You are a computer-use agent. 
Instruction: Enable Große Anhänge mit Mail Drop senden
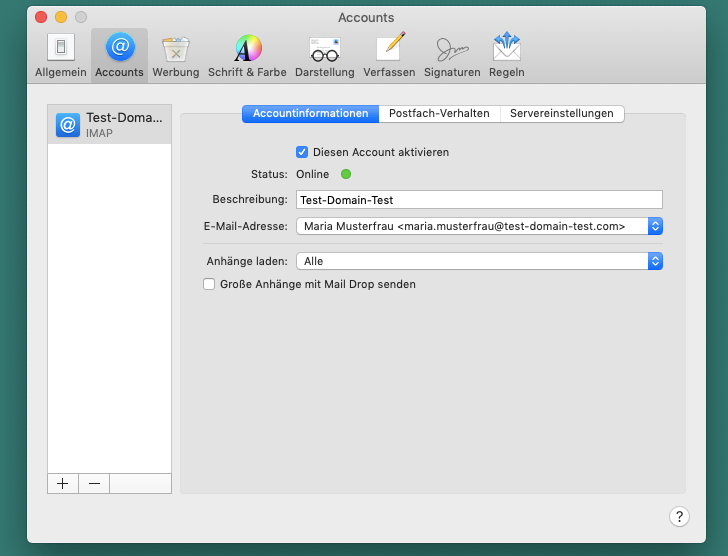210,284
